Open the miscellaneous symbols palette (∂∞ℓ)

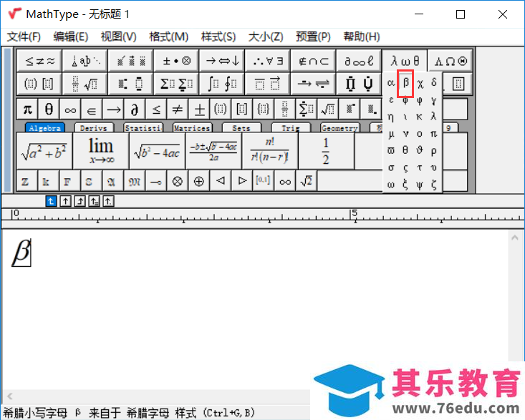[359, 61]
